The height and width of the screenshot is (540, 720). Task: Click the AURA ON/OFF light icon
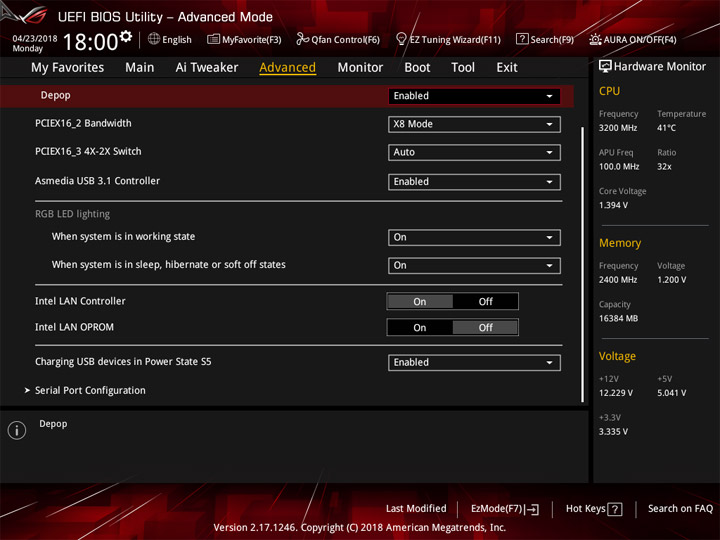[595, 39]
